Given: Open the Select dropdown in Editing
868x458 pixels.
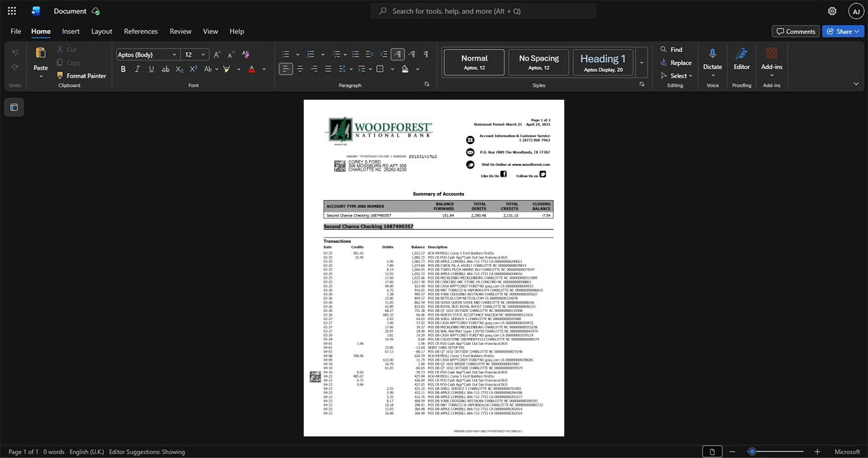Looking at the screenshot, I should (677, 76).
